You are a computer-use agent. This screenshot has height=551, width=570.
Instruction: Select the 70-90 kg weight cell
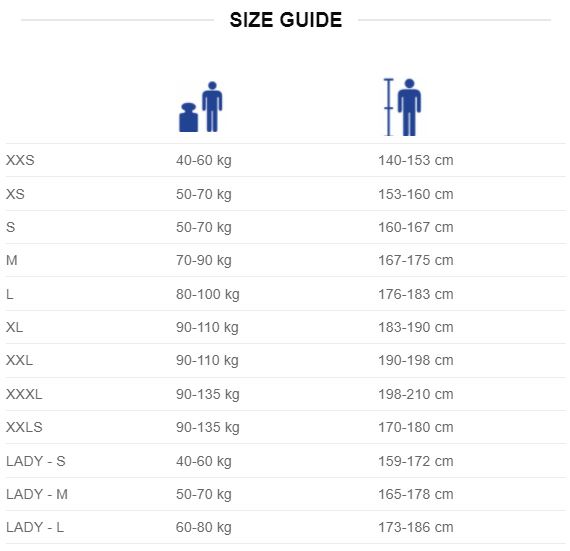204,261
